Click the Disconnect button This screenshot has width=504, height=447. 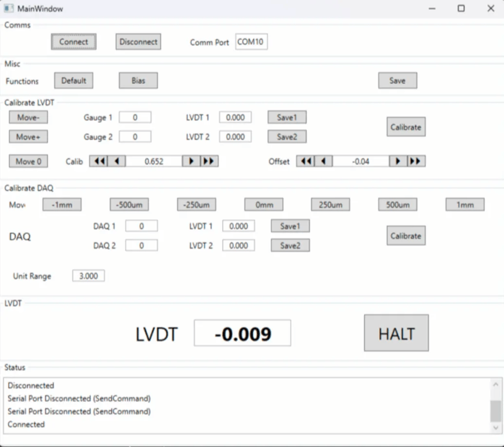tap(138, 42)
